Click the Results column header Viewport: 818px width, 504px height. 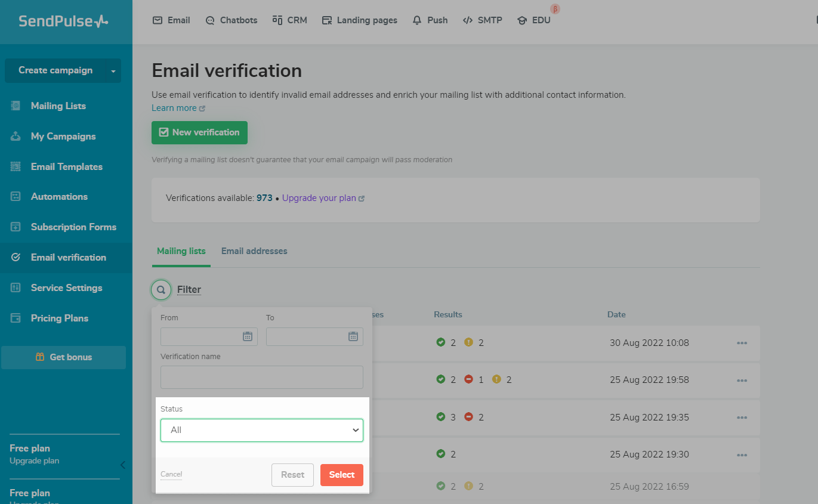448,314
